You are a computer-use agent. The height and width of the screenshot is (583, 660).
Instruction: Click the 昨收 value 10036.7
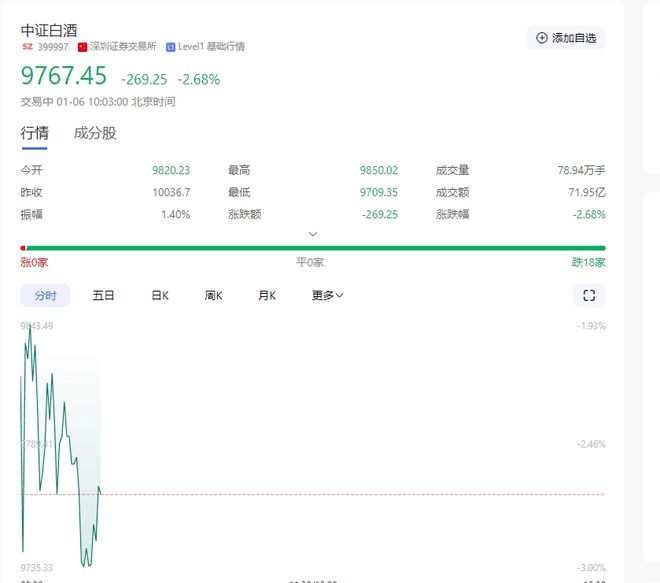(171, 192)
